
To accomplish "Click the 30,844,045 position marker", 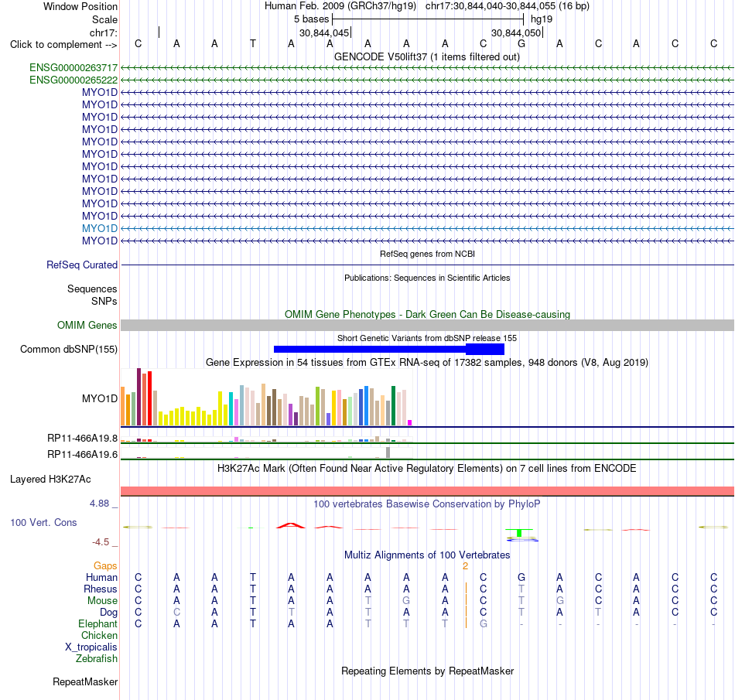I will 325,32.
